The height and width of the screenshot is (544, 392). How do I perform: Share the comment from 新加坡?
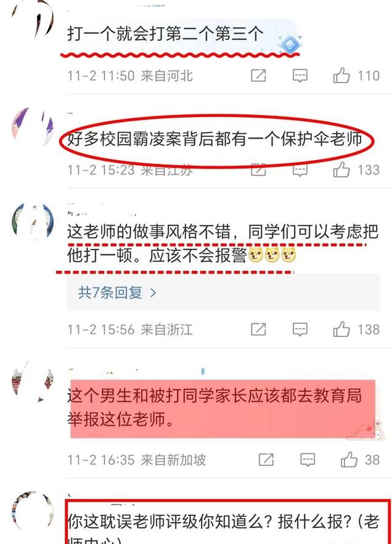[x=266, y=460]
